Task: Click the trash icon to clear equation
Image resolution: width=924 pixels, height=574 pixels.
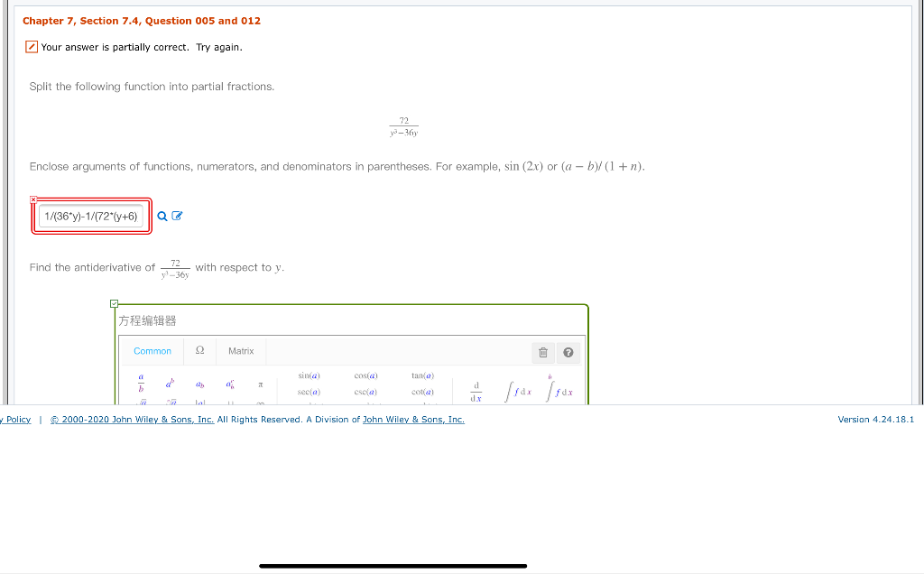Action: click(542, 352)
